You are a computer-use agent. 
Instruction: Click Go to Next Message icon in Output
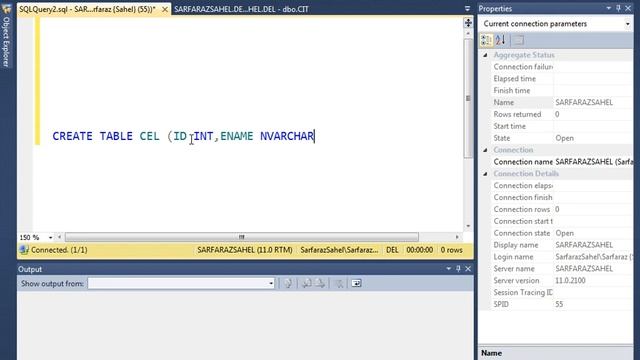[x=320, y=283]
